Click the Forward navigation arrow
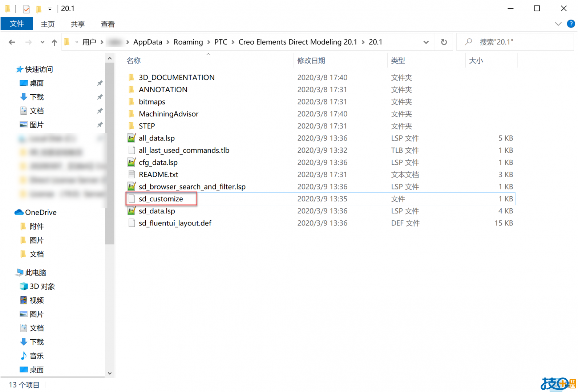The height and width of the screenshot is (392, 578). [28, 42]
